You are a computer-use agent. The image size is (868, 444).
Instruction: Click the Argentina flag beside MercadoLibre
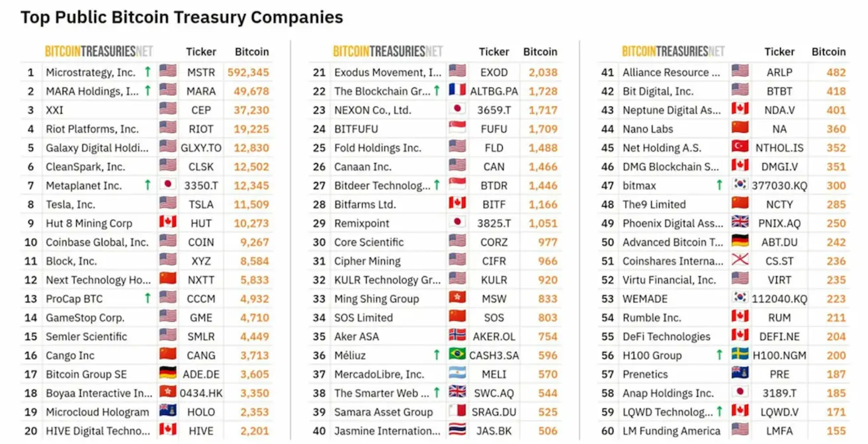457,374
